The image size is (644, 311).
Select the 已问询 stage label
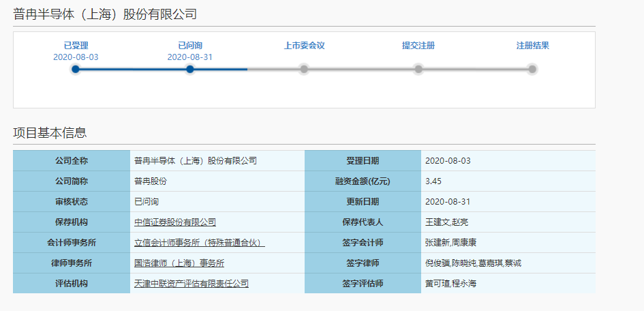[x=190, y=46]
